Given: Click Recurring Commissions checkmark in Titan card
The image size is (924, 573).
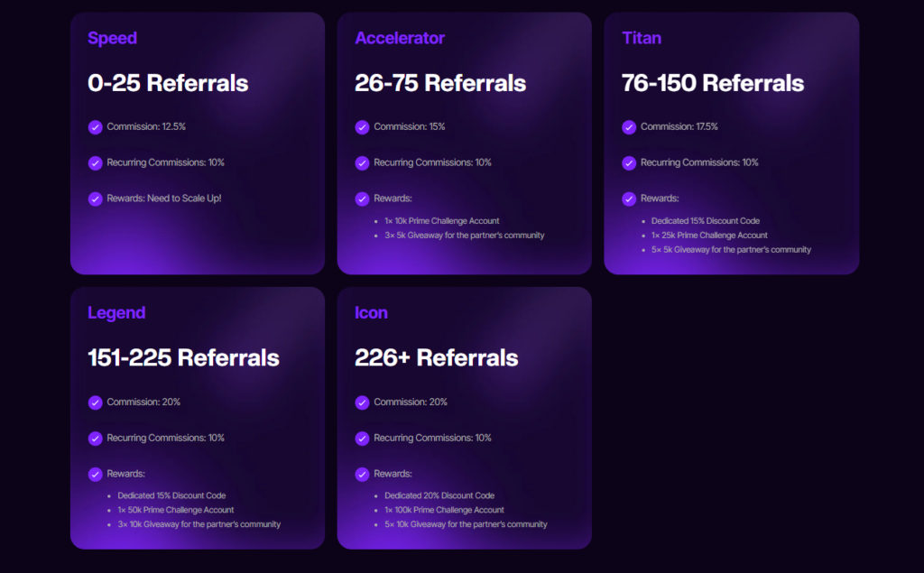Looking at the screenshot, I should point(629,163).
